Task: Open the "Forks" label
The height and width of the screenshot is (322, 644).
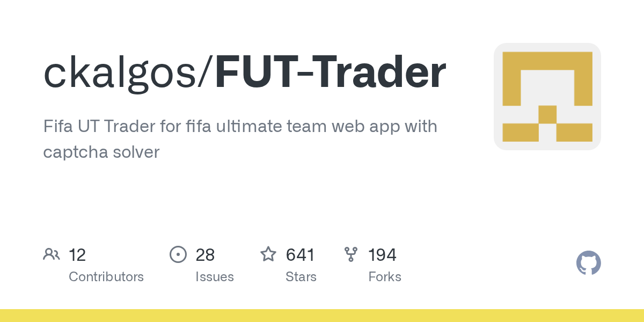Action: point(385,277)
